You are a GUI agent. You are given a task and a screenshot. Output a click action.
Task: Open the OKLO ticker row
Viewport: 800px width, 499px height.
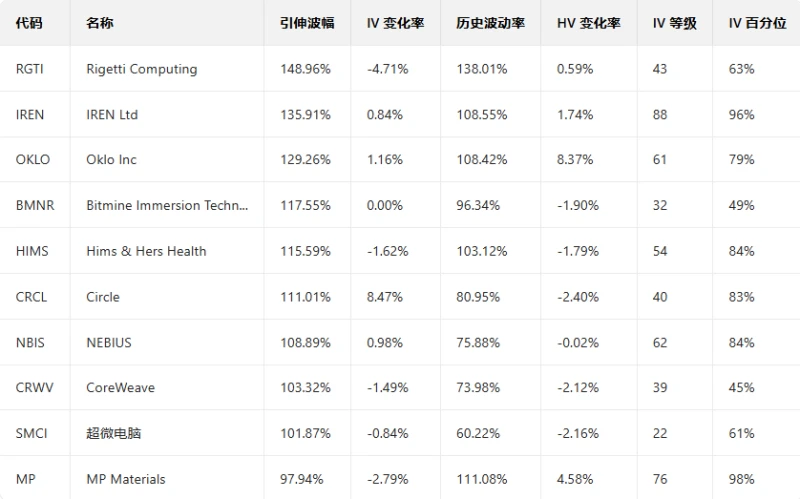click(x=33, y=160)
